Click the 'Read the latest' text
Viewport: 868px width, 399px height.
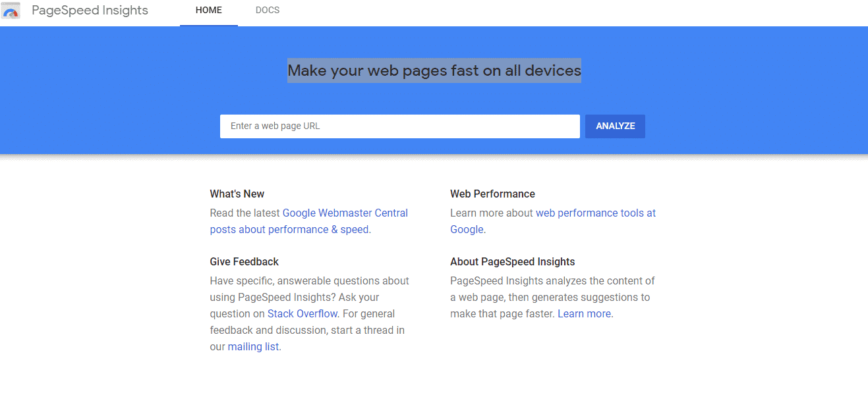click(x=245, y=213)
